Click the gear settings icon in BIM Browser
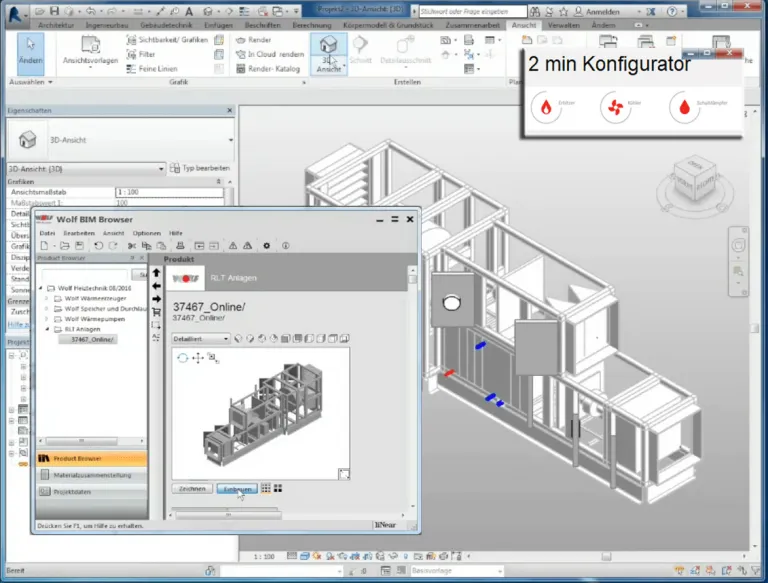The image size is (768, 583). pyautogui.click(x=266, y=246)
